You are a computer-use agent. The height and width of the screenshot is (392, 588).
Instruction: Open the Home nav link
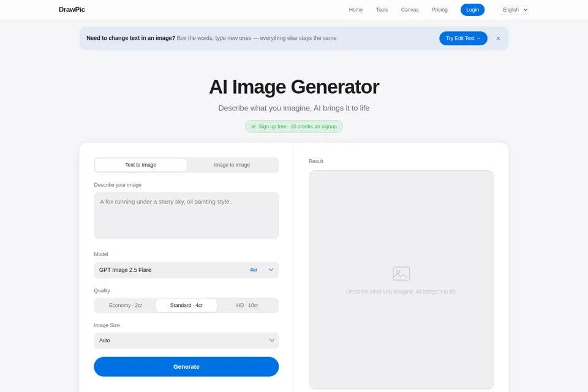tap(355, 10)
